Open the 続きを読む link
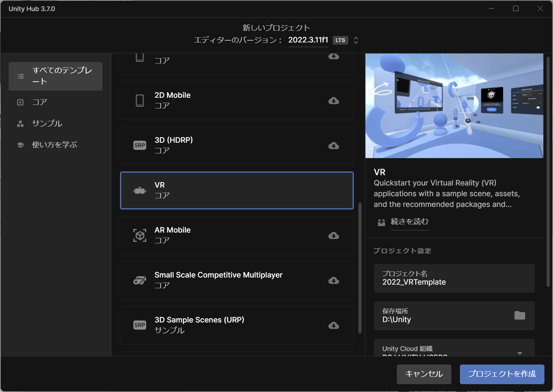This screenshot has height=392, width=553. click(409, 222)
